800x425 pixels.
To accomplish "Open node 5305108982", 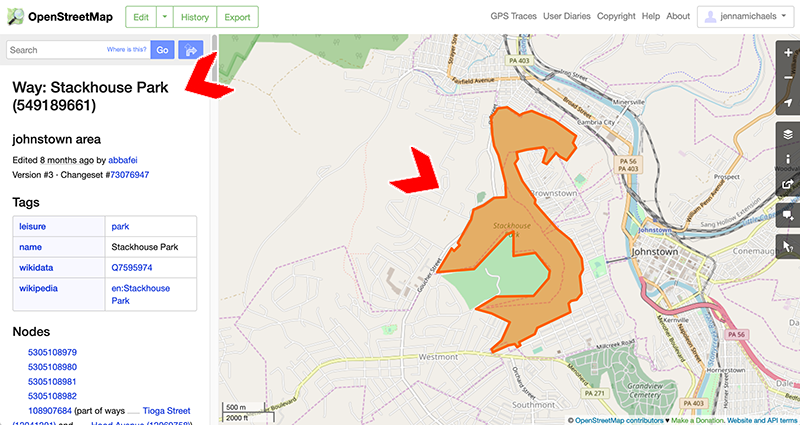I will 52,396.
